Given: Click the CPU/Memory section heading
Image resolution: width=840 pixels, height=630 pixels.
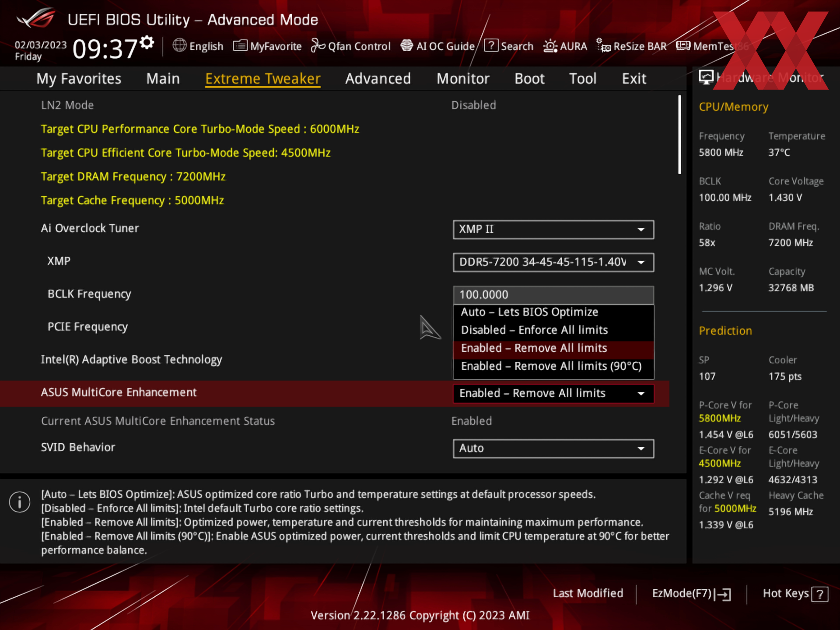Looking at the screenshot, I should click(x=733, y=107).
